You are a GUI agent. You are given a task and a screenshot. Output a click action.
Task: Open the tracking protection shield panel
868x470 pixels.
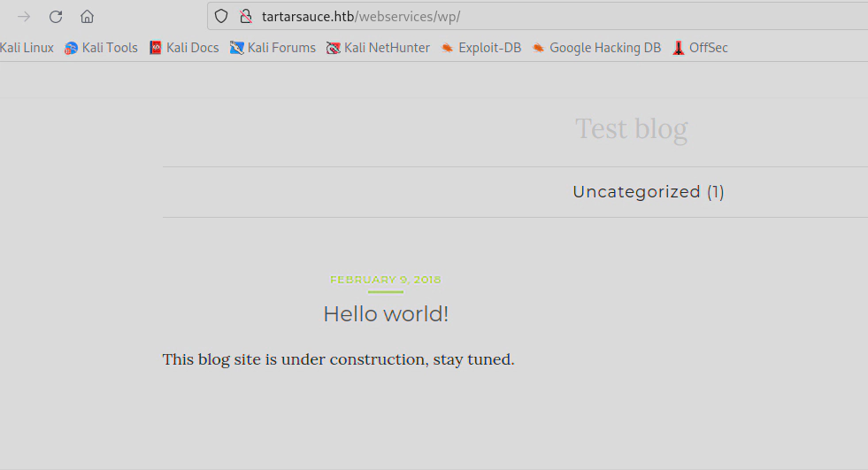(222, 17)
